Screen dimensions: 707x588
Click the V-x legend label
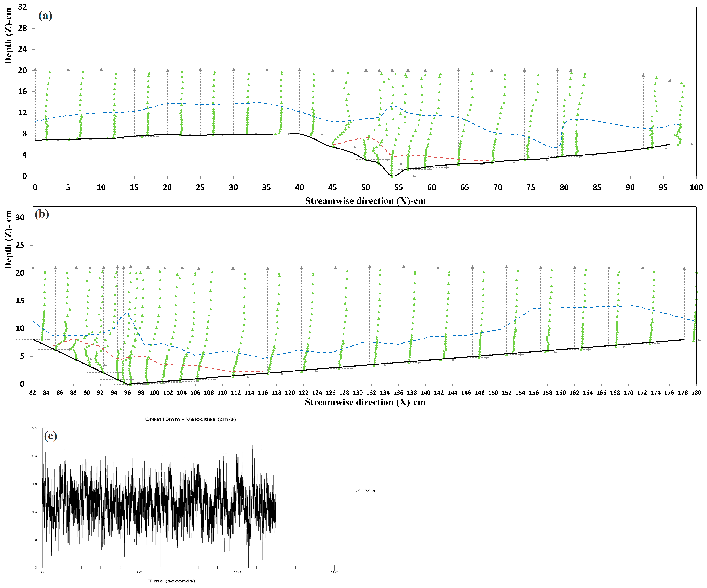coord(370,491)
